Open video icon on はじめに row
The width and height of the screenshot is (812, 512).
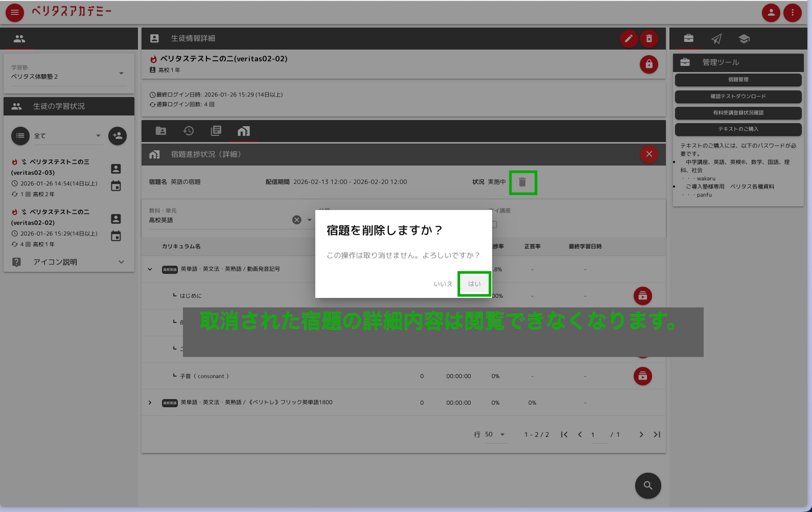pyautogui.click(x=642, y=296)
